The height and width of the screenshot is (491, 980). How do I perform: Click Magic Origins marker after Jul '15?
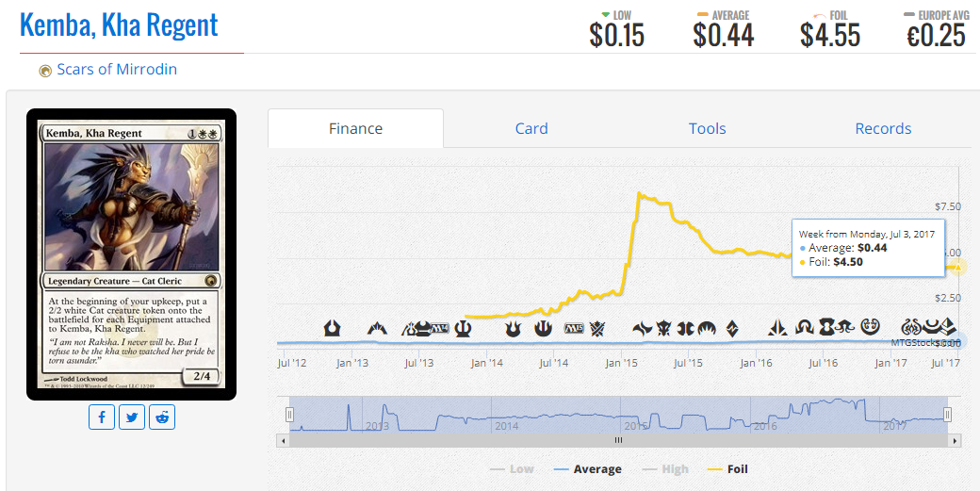[x=707, y=329]
